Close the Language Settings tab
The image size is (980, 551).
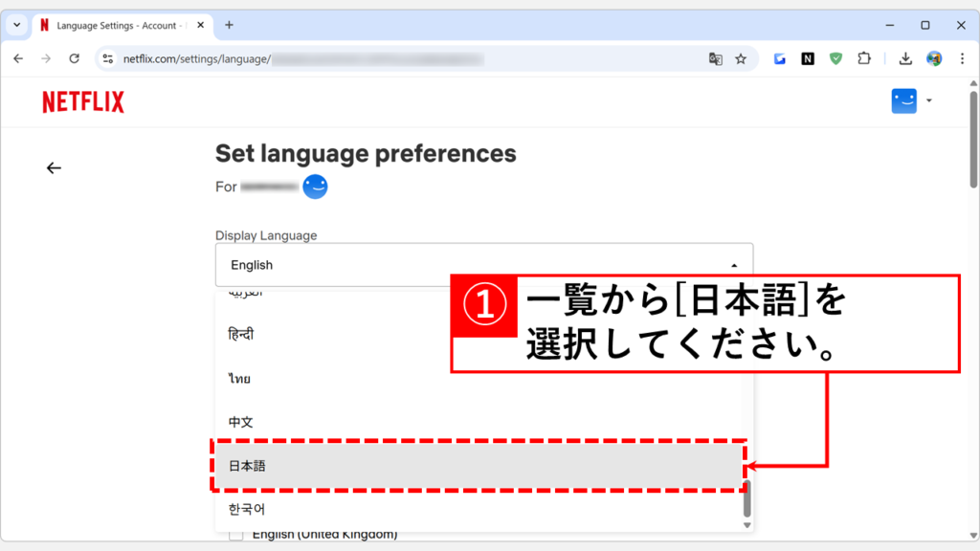(200, 25)
